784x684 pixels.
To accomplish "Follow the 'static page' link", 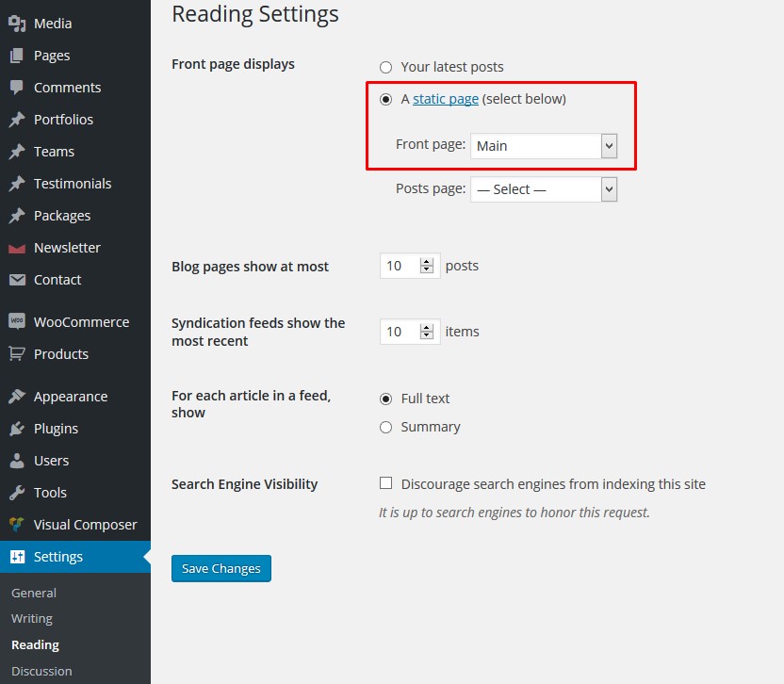I will (x=446, y=99).
